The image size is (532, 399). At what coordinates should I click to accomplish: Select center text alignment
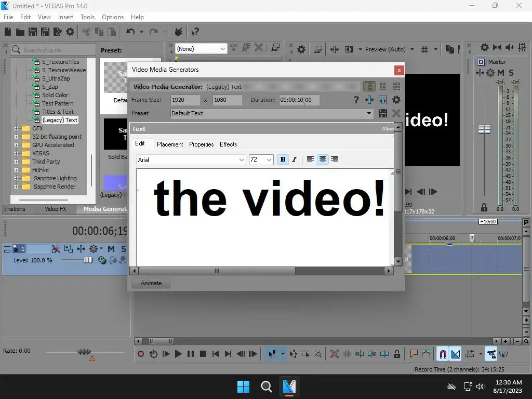323,159
